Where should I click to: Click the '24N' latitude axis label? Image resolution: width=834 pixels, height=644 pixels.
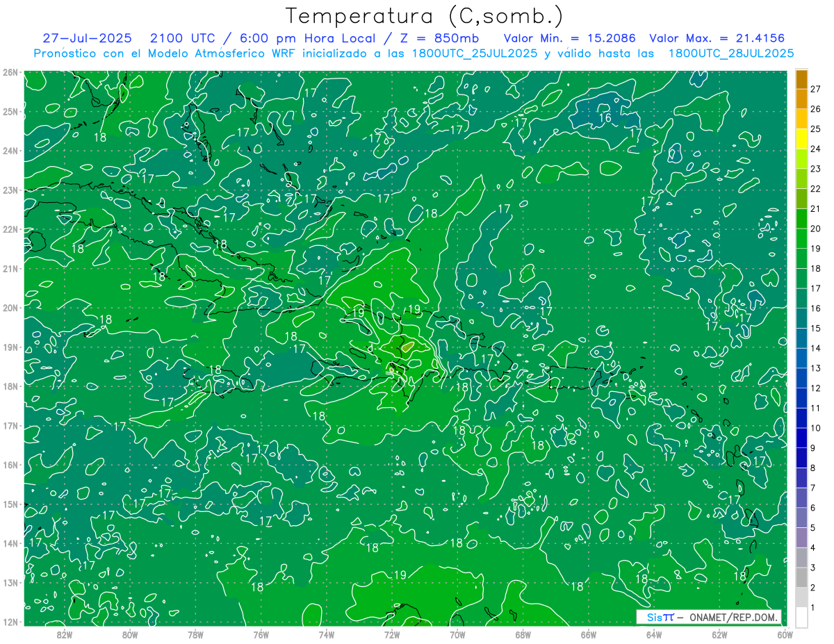(10, 151)
